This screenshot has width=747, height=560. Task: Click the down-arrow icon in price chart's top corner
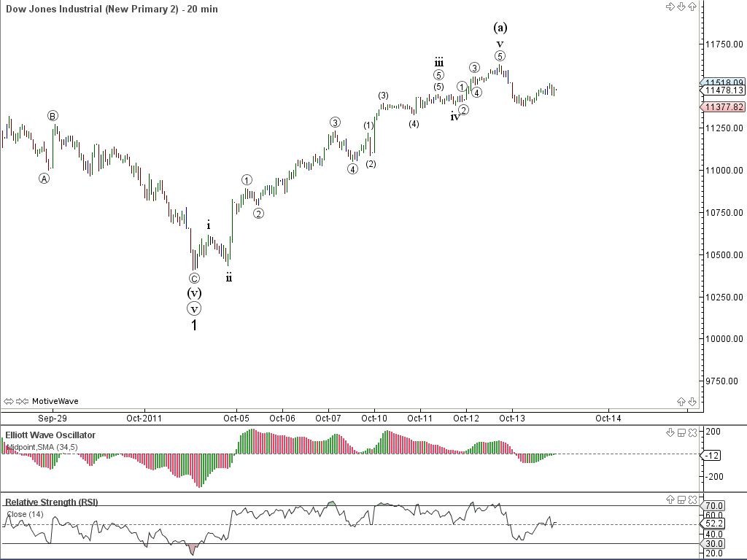coord(681,7)
